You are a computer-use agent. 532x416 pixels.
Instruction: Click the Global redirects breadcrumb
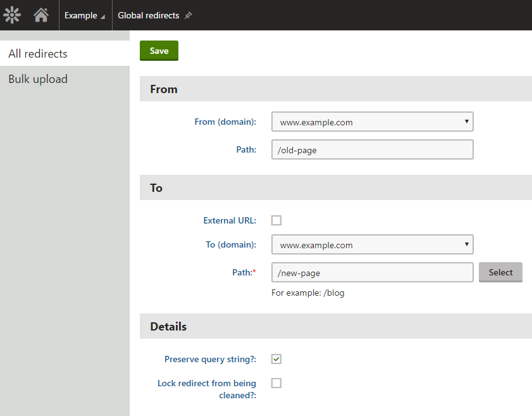coord(148,15)
